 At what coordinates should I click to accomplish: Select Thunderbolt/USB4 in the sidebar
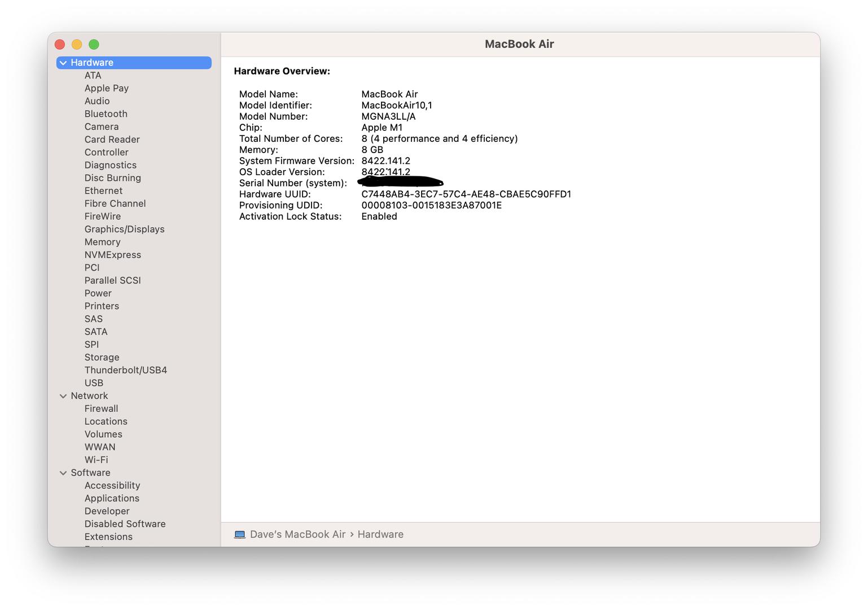click(x=126, y=370)
